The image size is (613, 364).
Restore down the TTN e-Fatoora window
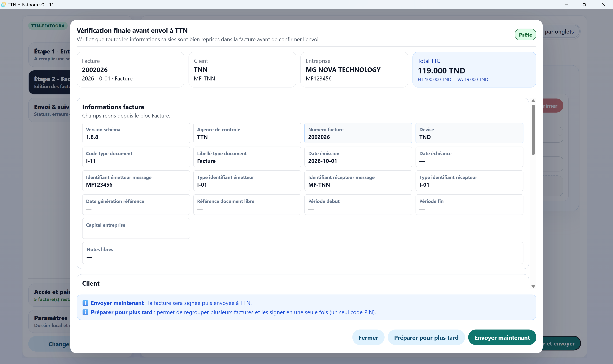coord(585,4)
